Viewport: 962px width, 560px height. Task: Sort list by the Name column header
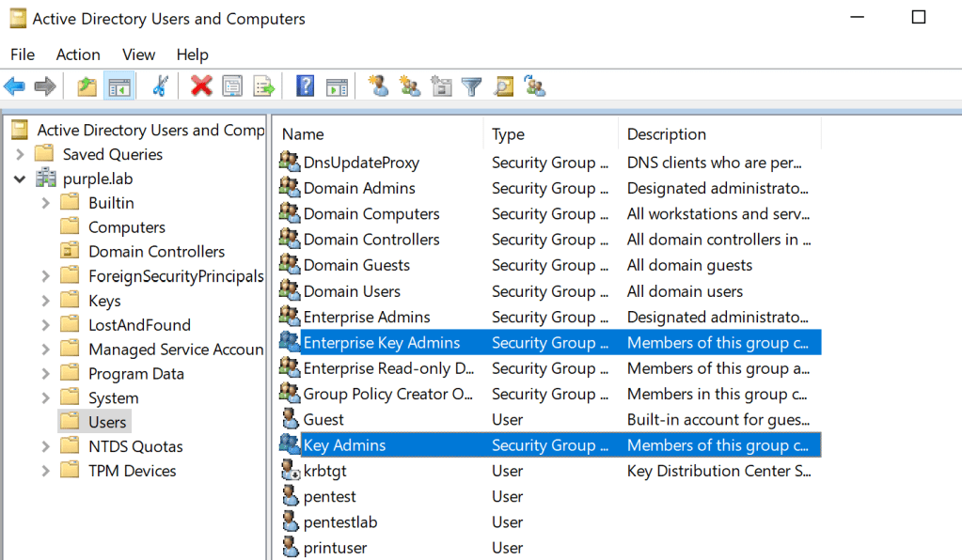coord(303,134)
